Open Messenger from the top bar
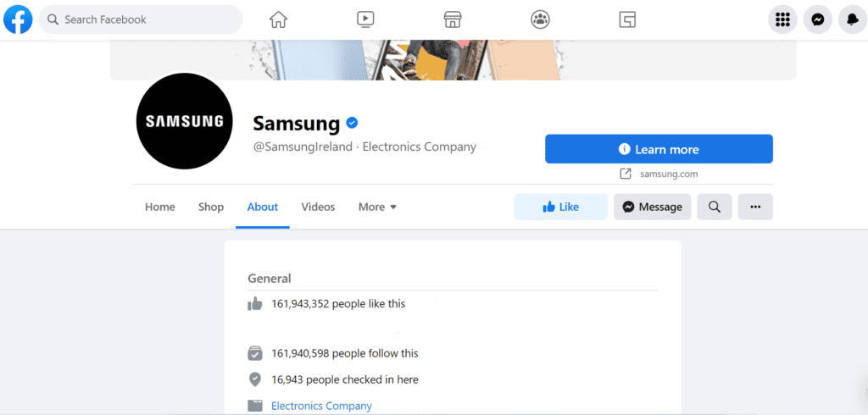 coord(818,20)
